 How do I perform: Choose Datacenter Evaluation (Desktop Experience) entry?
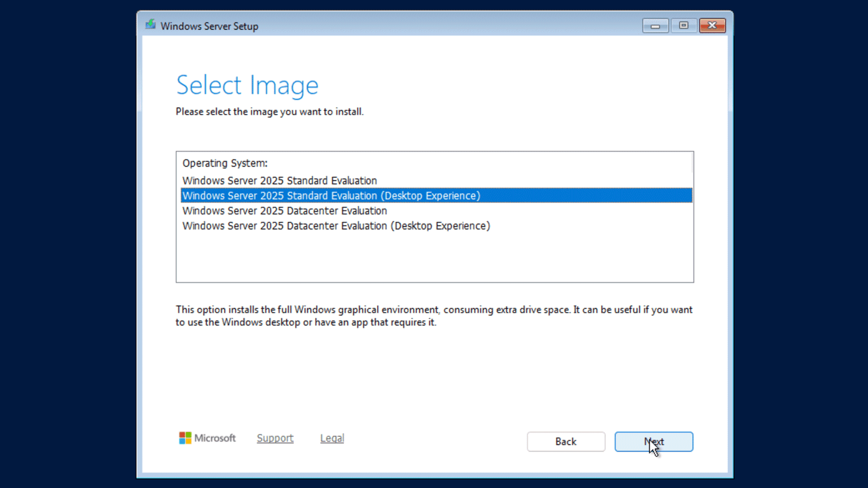click(x=436, y=226)
